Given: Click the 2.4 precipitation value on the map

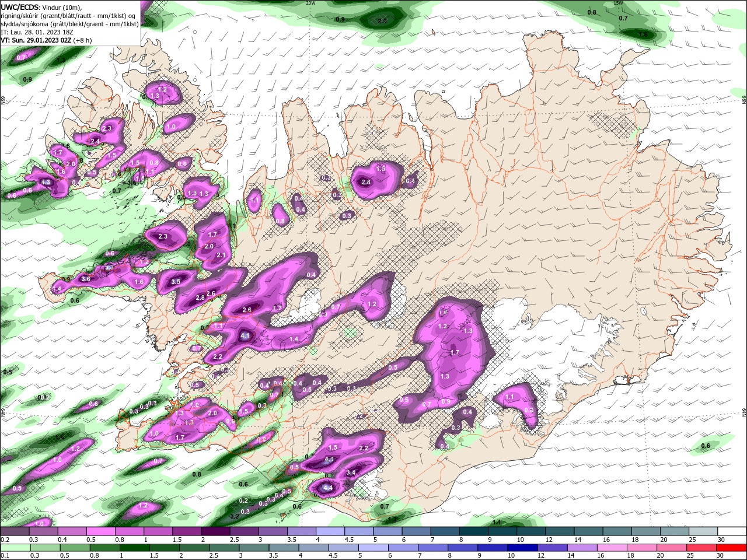Looking at the screenshot, I should click(95, 141).
